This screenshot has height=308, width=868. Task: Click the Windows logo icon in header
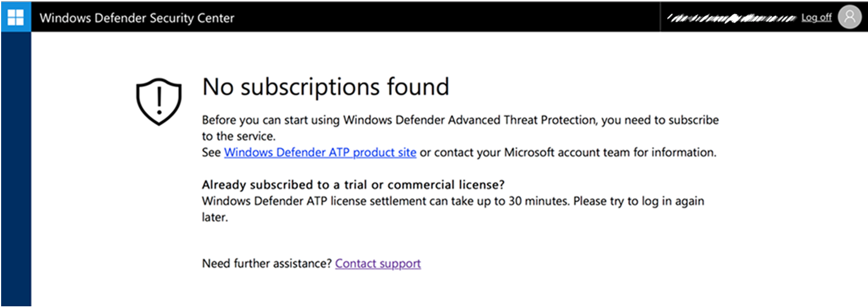coord(16,17)
